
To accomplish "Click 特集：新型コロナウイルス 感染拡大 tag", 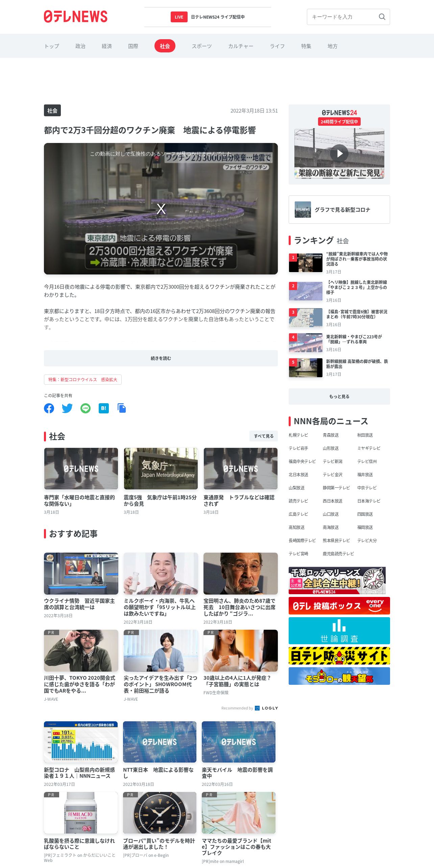I will coord(83,380).
